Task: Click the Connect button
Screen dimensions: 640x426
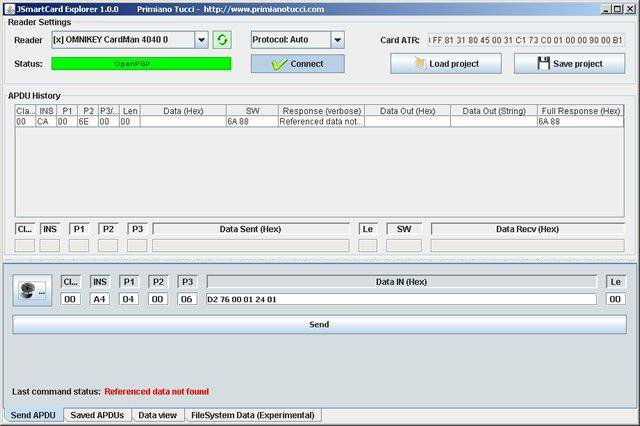Action: [298, 64]
